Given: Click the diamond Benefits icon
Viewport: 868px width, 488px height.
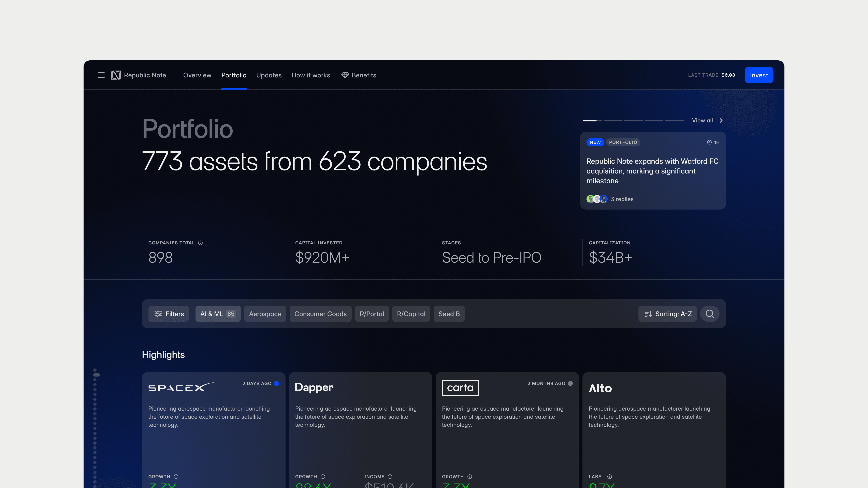Looking at the screenshot, I should [x=345, y=75].
